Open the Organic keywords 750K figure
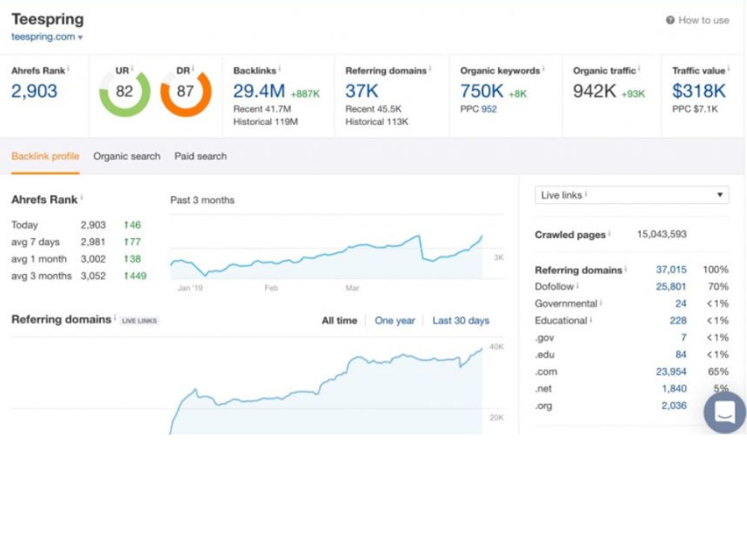Image resolution: width=747 pixels, height=560 pixels. (x=482, y=91)
